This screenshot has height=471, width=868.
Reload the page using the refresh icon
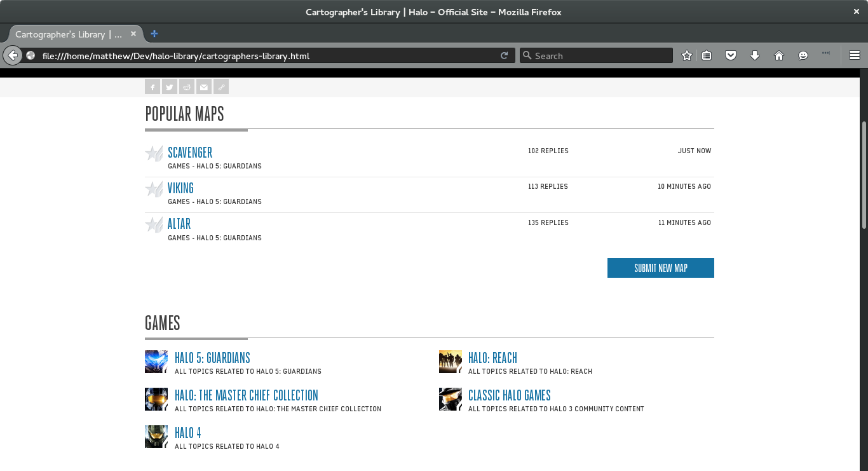(x=504, y=55)
